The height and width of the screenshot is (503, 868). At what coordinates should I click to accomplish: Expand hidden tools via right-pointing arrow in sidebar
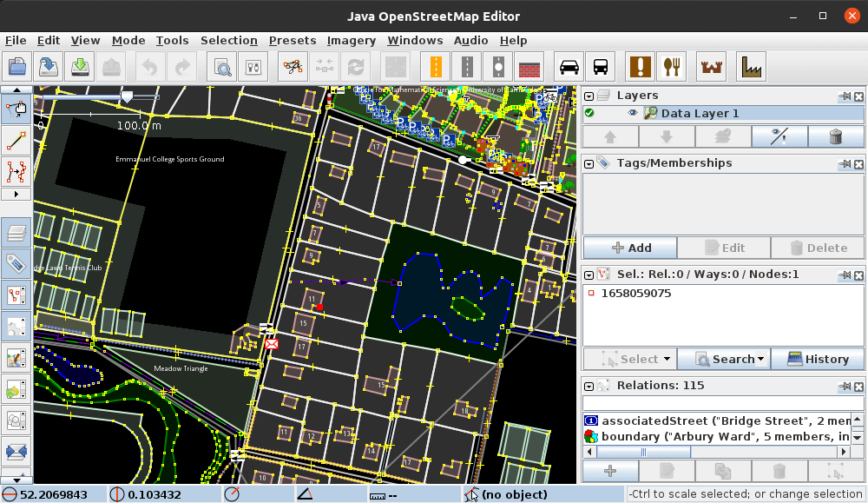pyautogui.click(x=16, y=194)
